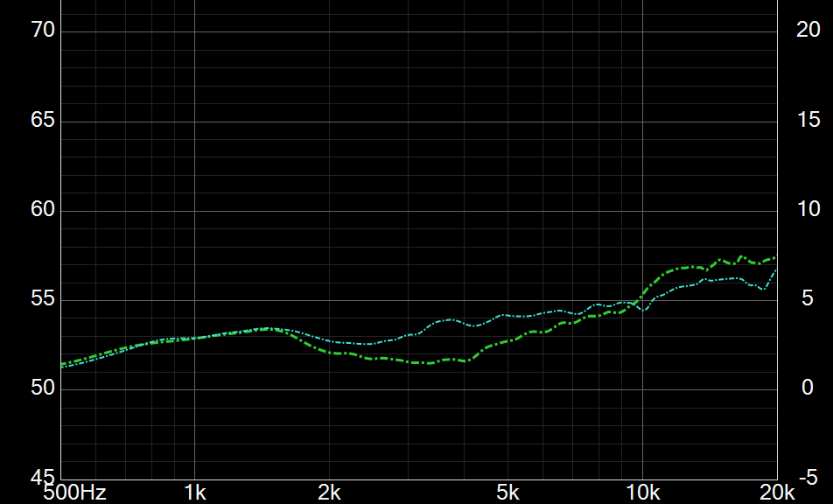Click the 1k frequency axis label
This screenshot has width=833, height=504.
pyautogui.click(x=195, y=493)
